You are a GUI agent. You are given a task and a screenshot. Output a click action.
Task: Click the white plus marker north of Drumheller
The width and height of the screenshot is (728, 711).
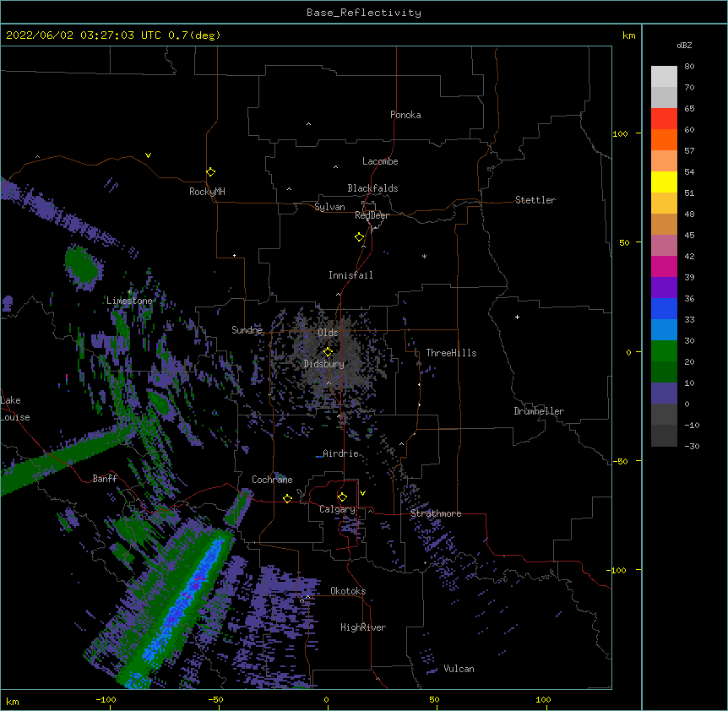coord(517,317)
